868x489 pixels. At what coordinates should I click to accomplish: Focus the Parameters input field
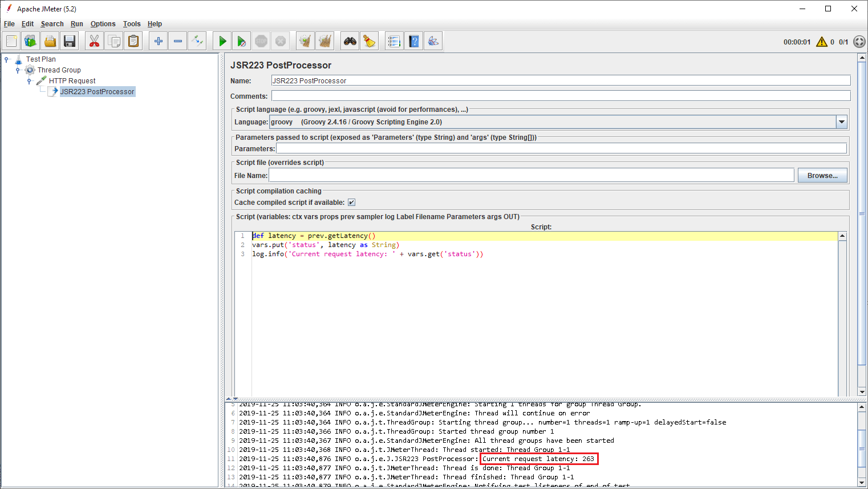tap(561, 148)
